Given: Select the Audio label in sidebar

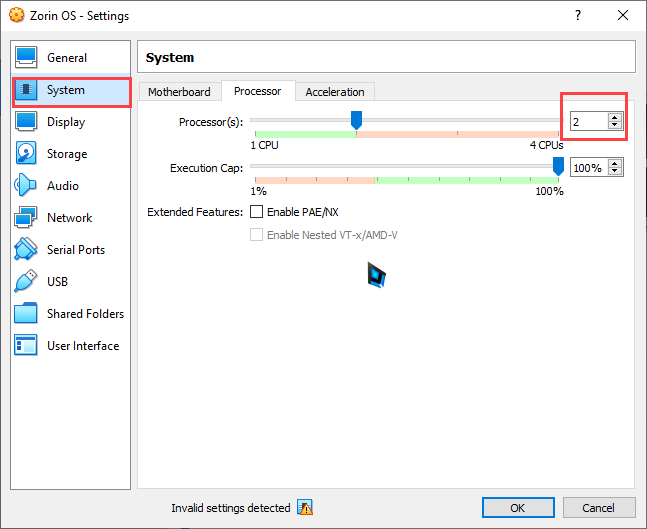Looking at the screenshot, I should (x=63, y=186).
